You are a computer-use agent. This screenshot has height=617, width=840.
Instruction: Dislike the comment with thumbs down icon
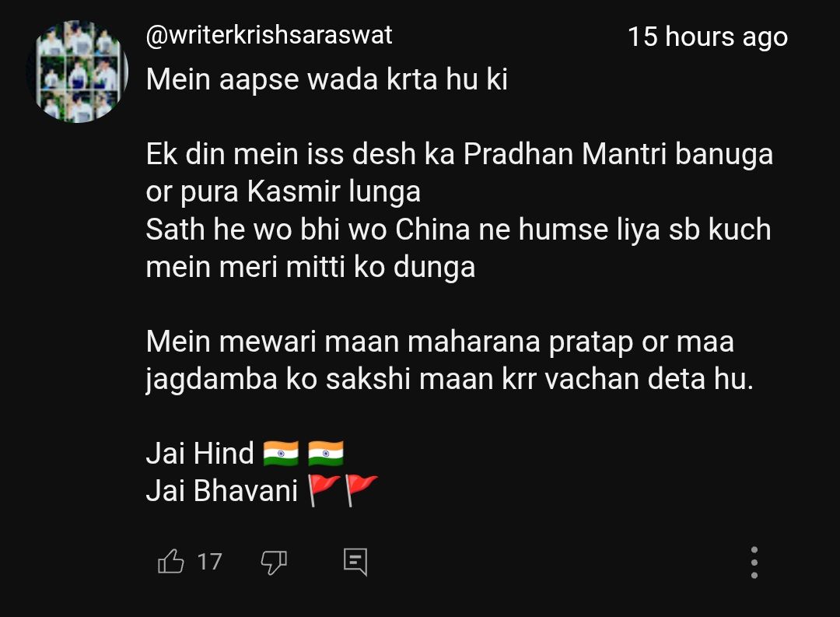(274, 563)
